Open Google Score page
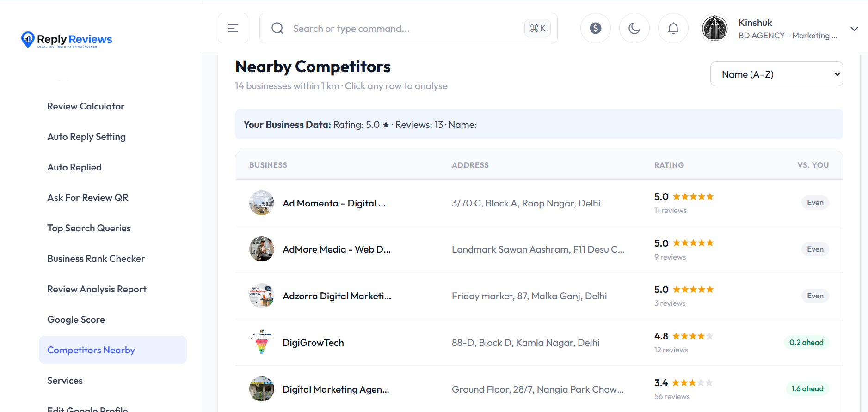Viewport: 868px width, 412px height. (76, 320)
